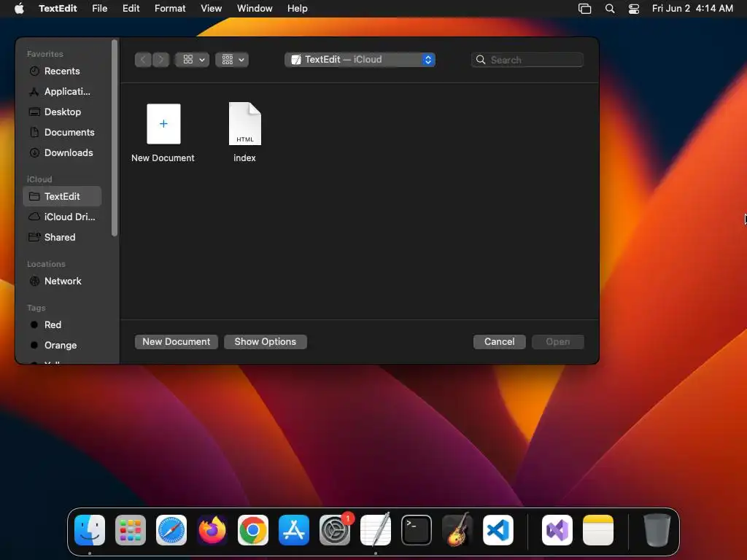Open Visual Studio Code from the Dock
This screenshot has height=560, width=747.
click(498, 530)
